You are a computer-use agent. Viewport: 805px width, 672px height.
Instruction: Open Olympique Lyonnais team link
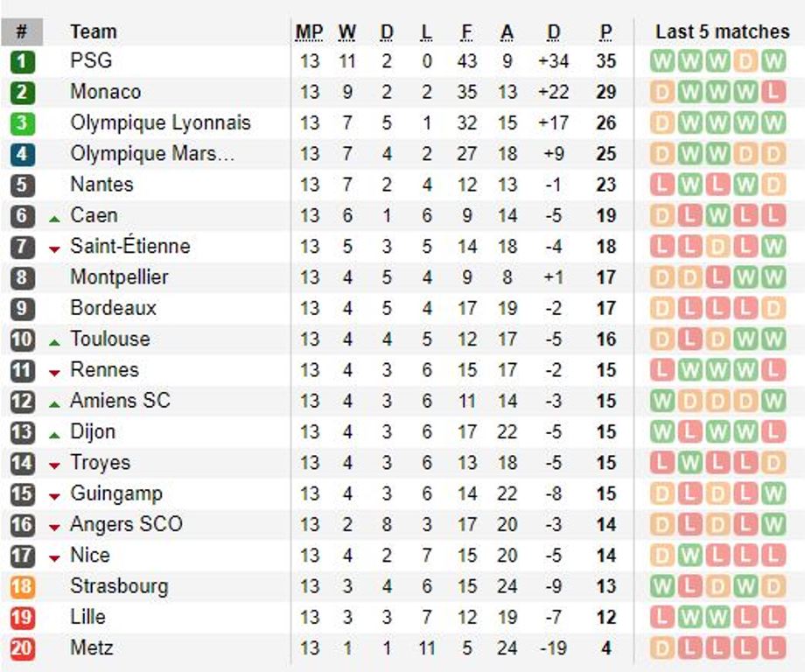click(x=160, y=122)
